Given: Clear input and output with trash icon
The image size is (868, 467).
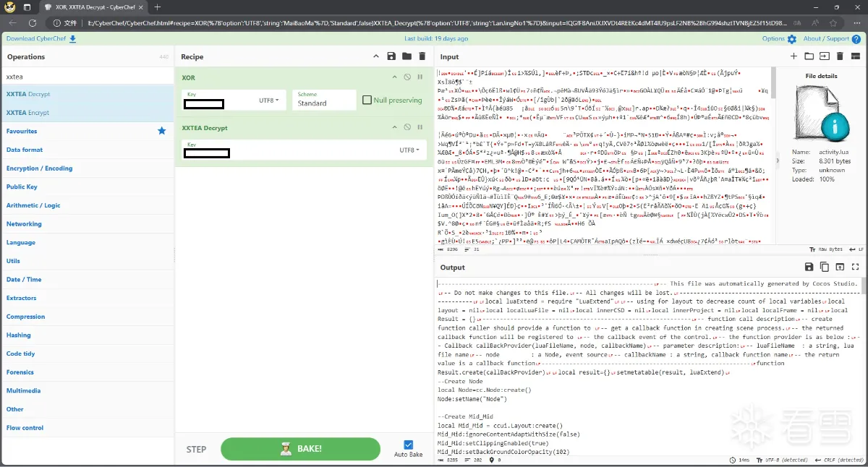Looking at the screenshot, I should [840, 56].
